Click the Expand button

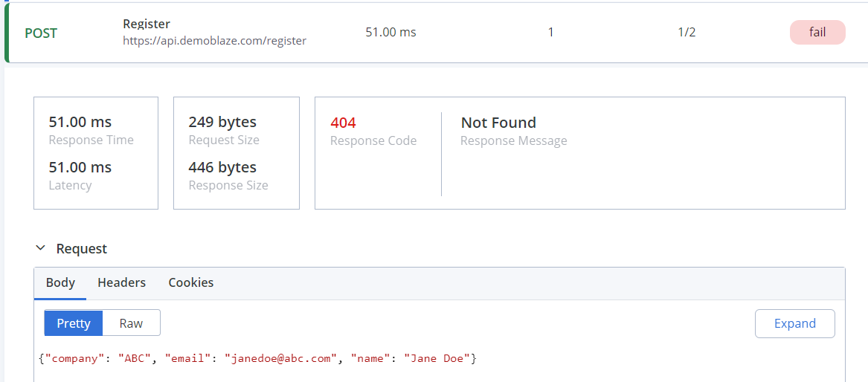(795, 323)
